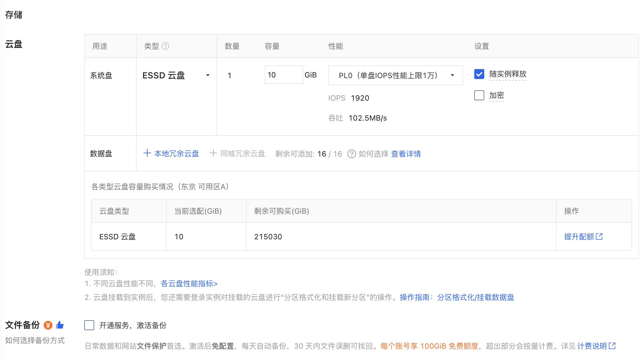This screenshot has height=358, width=644.
Task: Click the external link icon after 提升配额
Action: pos(599,236)
